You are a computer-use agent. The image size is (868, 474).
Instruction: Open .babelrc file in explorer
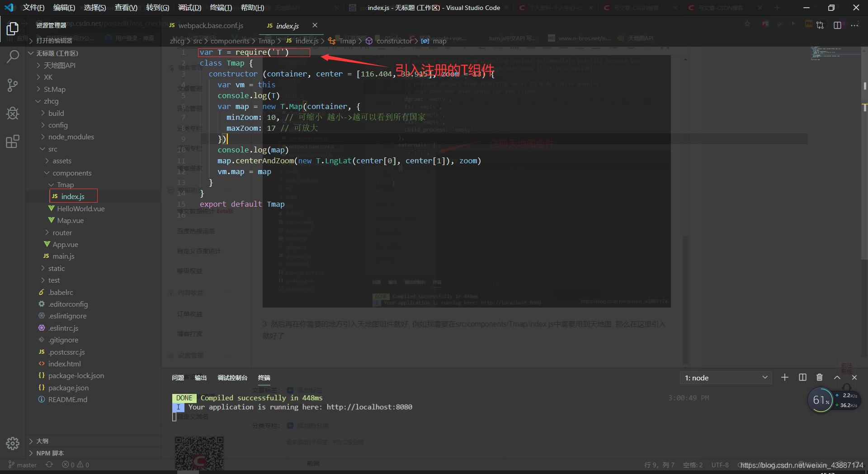pos(61,292)
